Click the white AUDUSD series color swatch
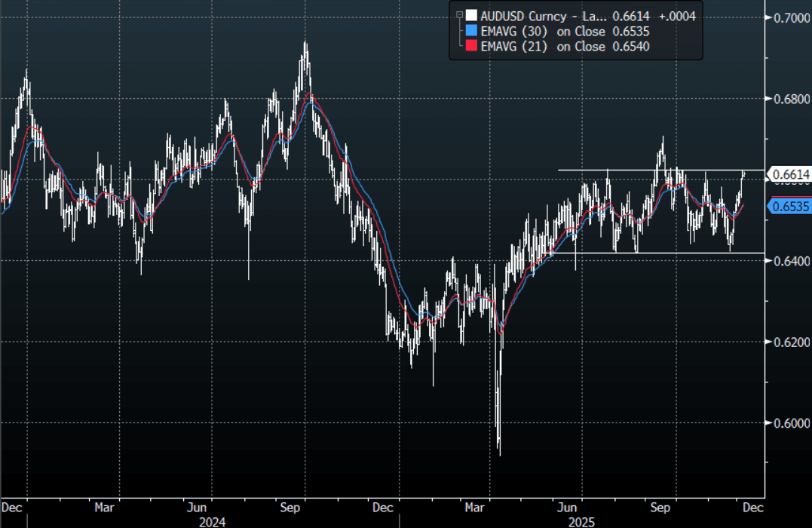 pos(470,15)
